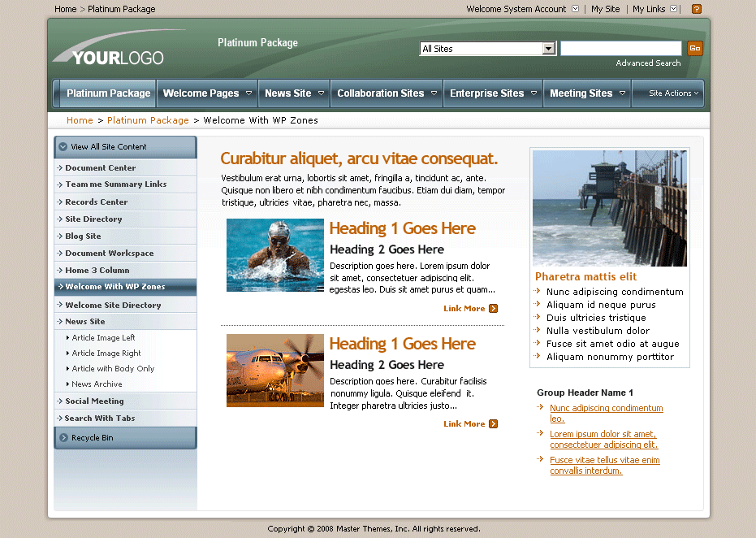This screenshot has height=538, width=756.
Task: Expand the Site Actions menu
Action: pyautogui.click(x=667, y=93)
